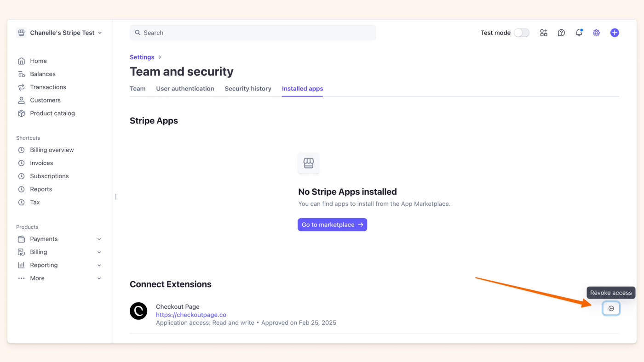The width and height of the screenshot is (644, 362).
Task: Go to Settings breadcrumb link
Action: pos(142,57)
